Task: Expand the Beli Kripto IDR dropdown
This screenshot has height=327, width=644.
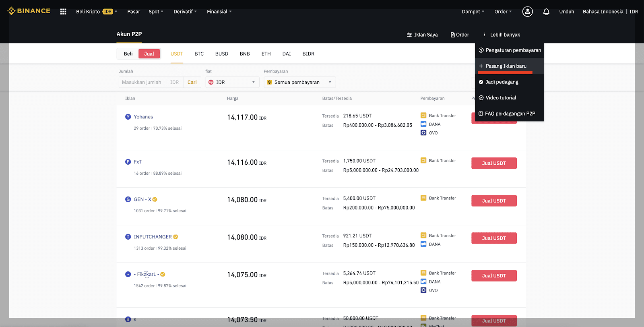Action: 97,12
